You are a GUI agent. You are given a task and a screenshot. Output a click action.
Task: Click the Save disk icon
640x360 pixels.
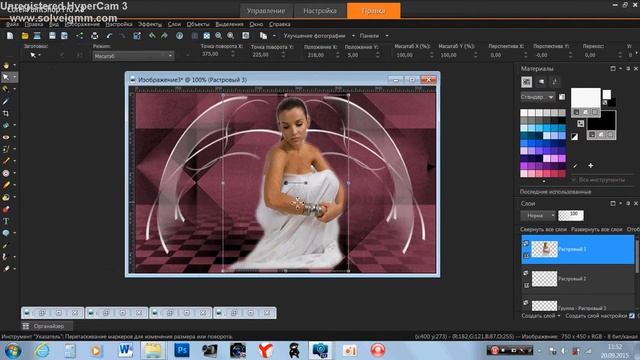(x=52, y=36)
